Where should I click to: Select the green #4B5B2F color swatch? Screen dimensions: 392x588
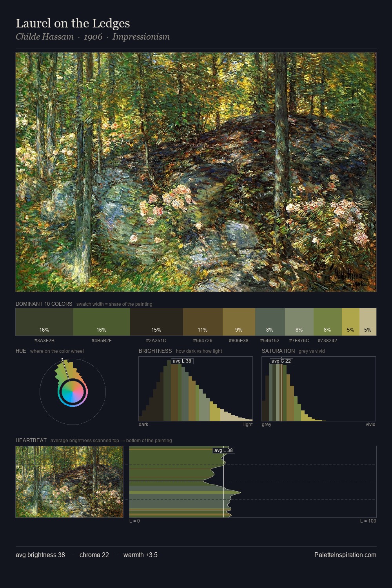102,322
